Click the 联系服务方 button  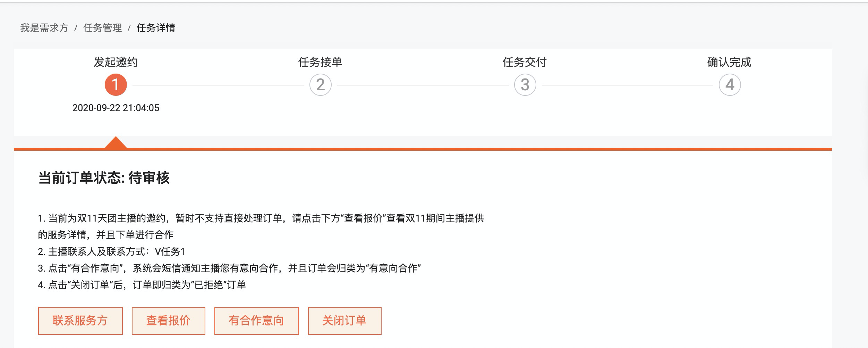pos(80,321)
